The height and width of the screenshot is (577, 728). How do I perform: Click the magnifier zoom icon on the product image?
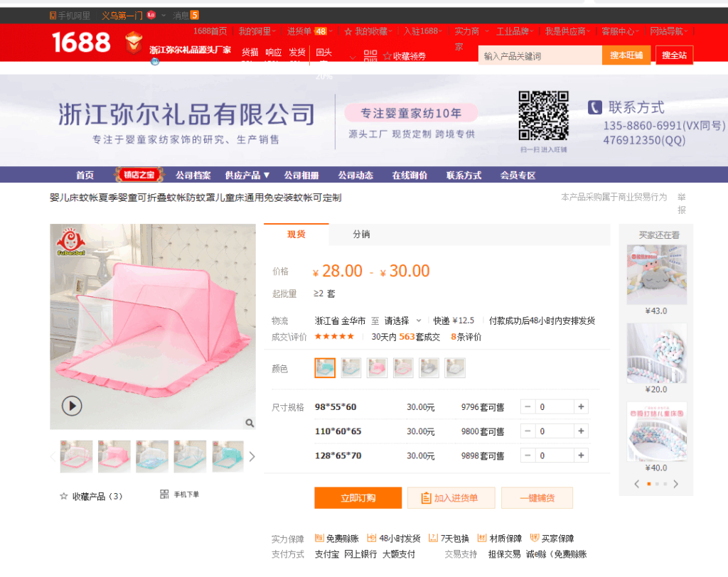[250, 423]
